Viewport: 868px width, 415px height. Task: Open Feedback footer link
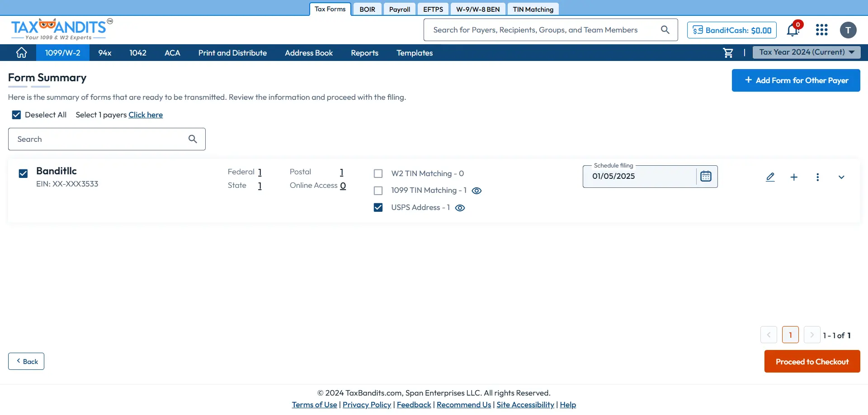coord(414,405)
